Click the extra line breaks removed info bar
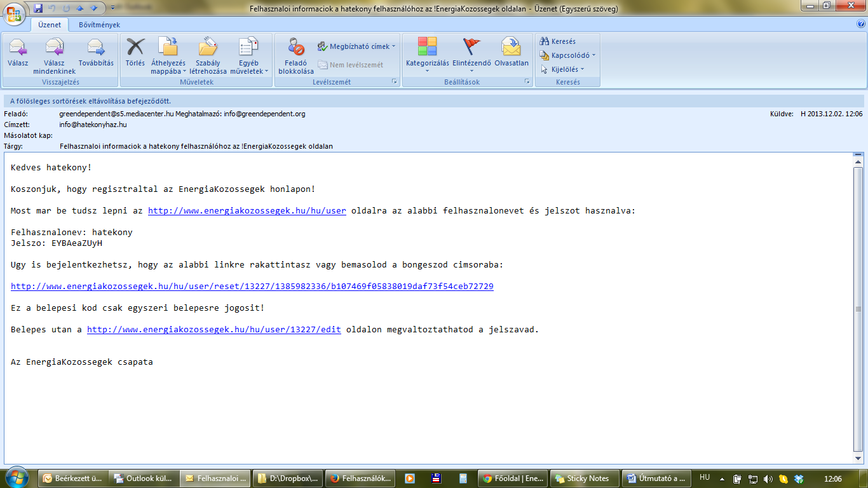Image resolution: width=868 pixels, height=488 pixels. point(434,101)
